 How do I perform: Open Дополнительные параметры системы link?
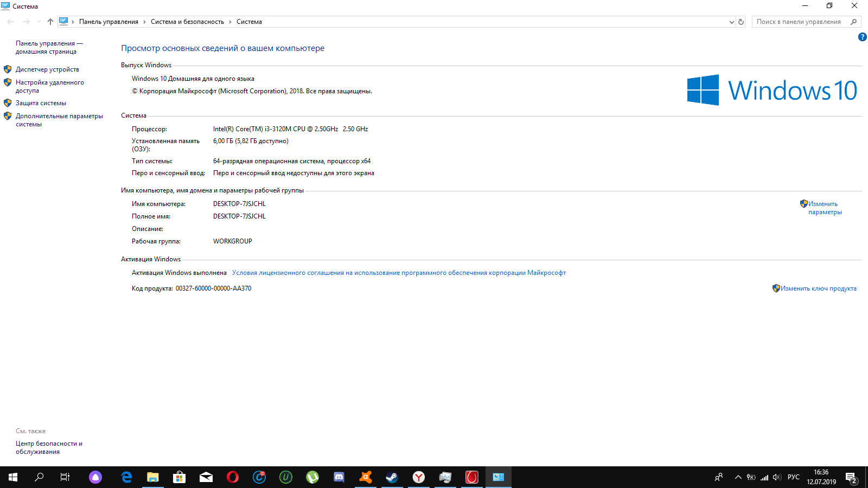59,120
